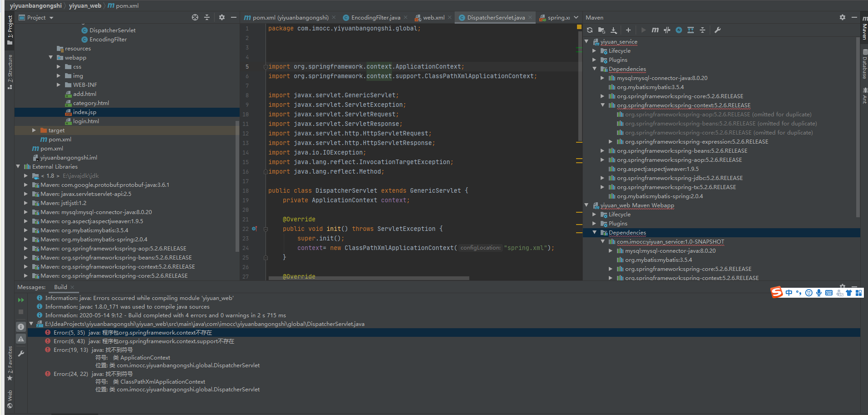Image resolution: width=868 pixels, height=415 pixels.
Task: Click the editor horizontal scrollbar
Action: point(368,278)
